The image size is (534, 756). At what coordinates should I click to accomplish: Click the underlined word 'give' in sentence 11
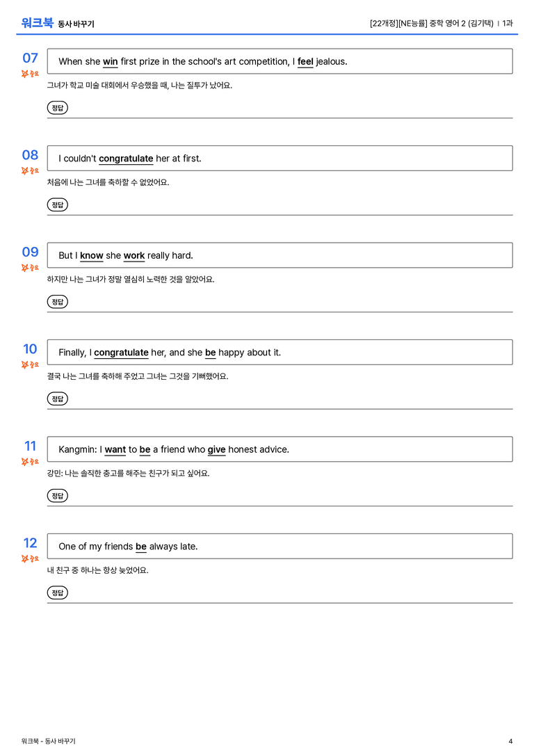[x=216, y=450]
